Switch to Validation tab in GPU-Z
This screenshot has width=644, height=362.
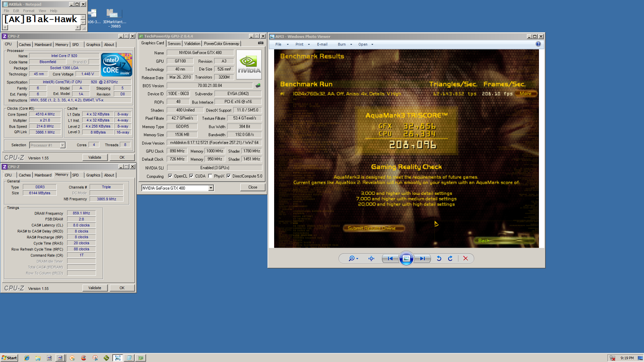pos(192,43)
